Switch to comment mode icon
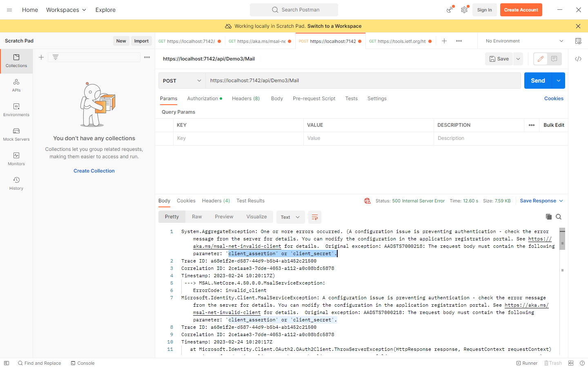The image size is (588, 368). 554,59
